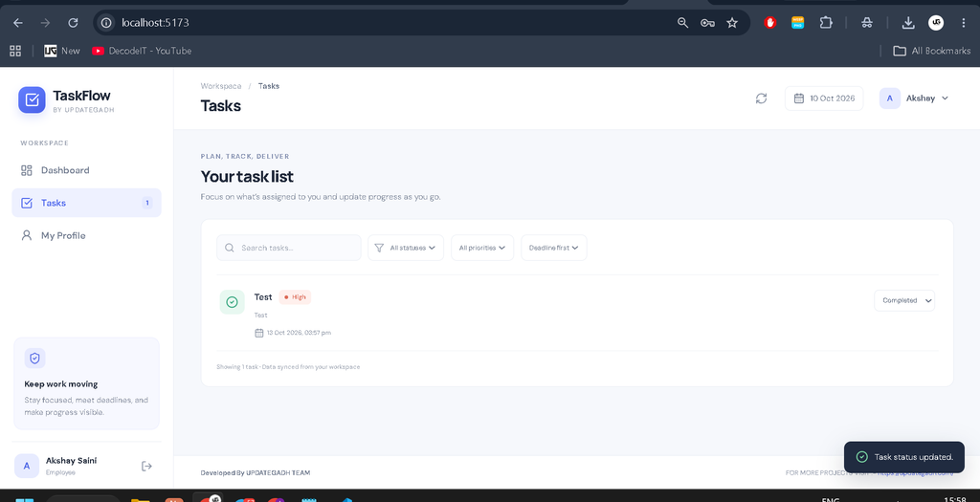Viewport: 980px width, 502px height.
Task: Click the Test task title
Action: (x=263, y=297)
